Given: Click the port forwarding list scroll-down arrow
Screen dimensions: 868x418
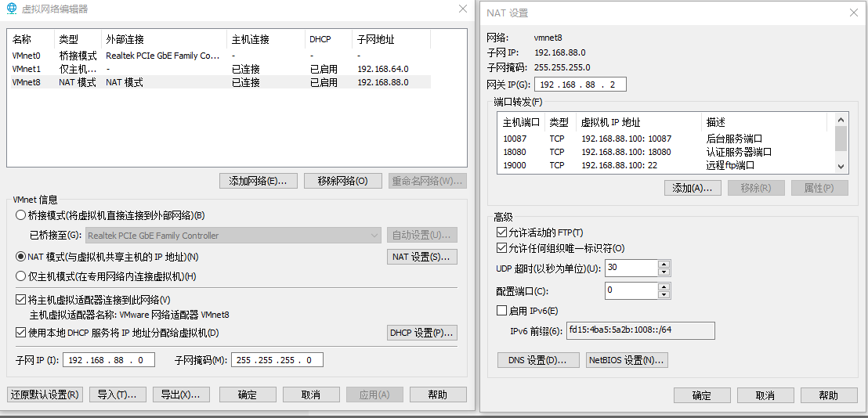Looking at the screenshot, I should [x=841, y=167].
